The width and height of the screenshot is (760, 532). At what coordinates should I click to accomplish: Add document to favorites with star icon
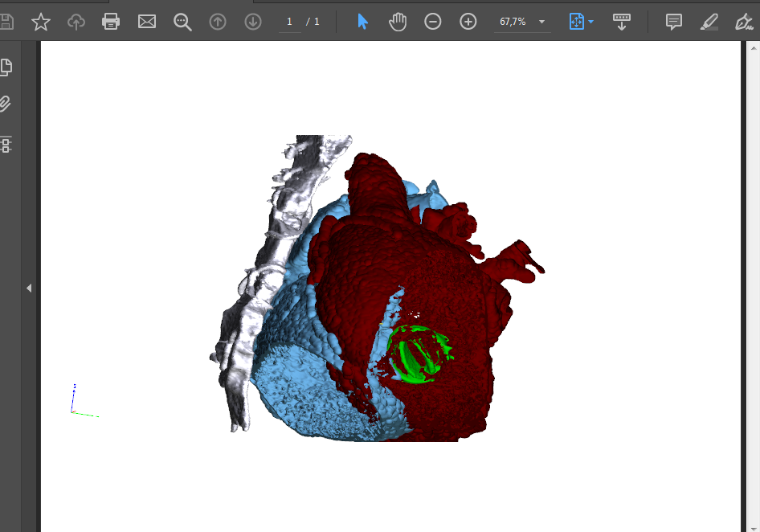click(x=41, y=22)
